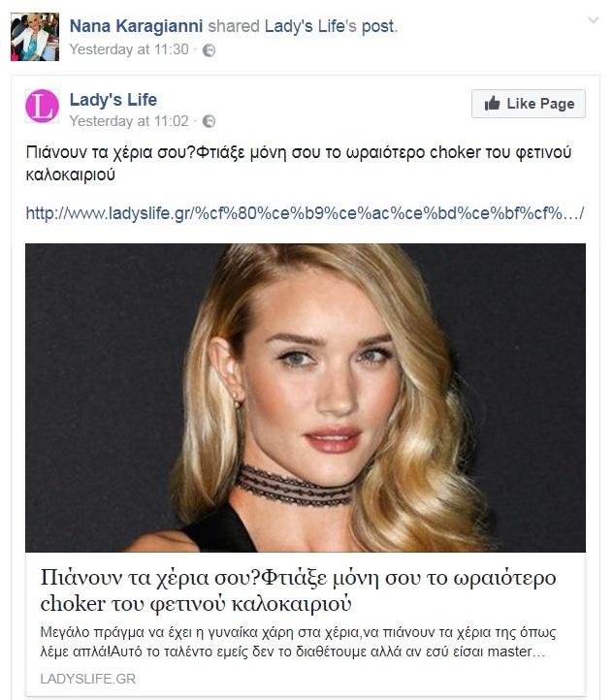Click the 'Yesterday at 11:30' timestamp

pyautogui.click(x=129, y=49)
